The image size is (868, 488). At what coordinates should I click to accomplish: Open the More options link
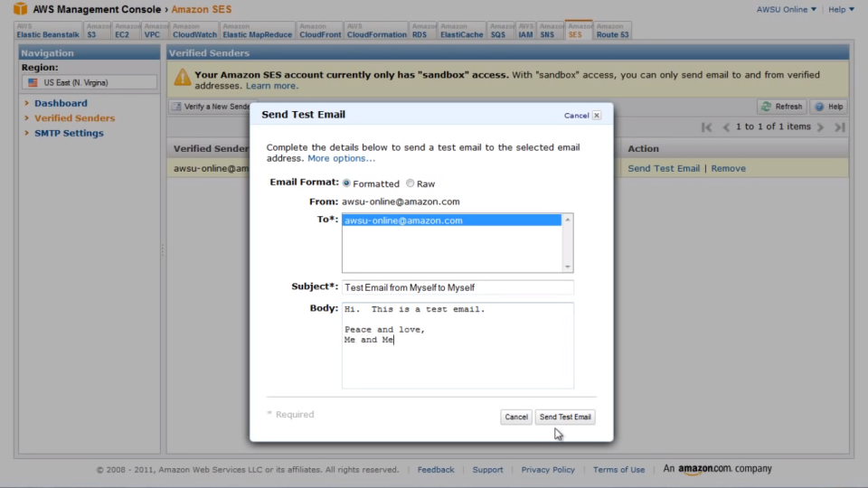click(x=341, y=158)
